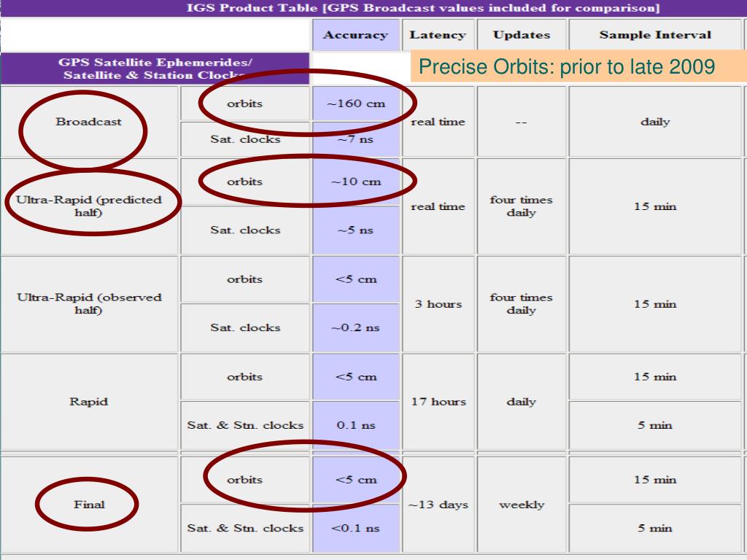Select the "0.1 ns" value beside 17 hours
The width and height of the screenshot is (747, 560).
click(x=356, y=425)
